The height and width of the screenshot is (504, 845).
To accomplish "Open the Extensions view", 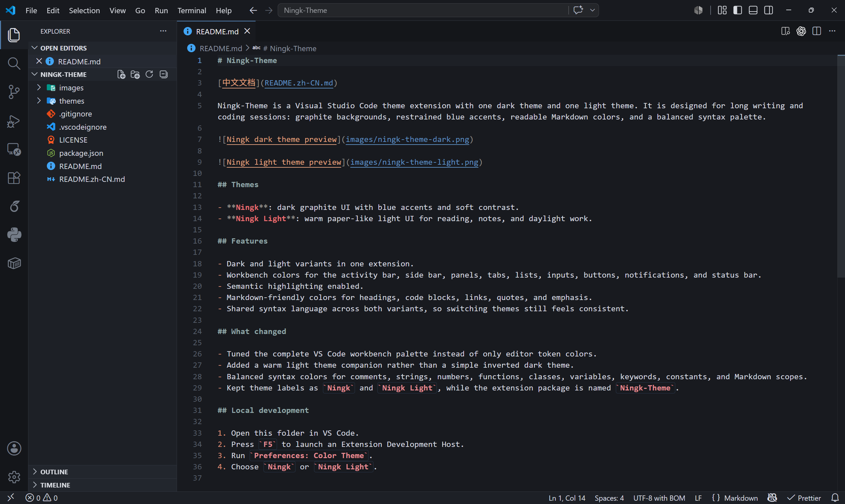I will click(14, 178).
